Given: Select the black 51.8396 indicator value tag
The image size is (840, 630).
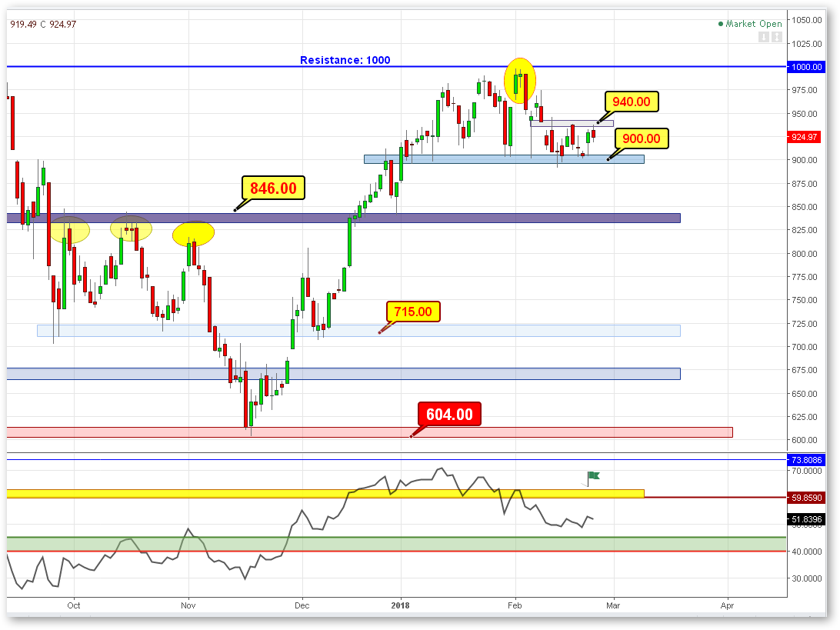Looking at the screenshot, I should point(807,519).
